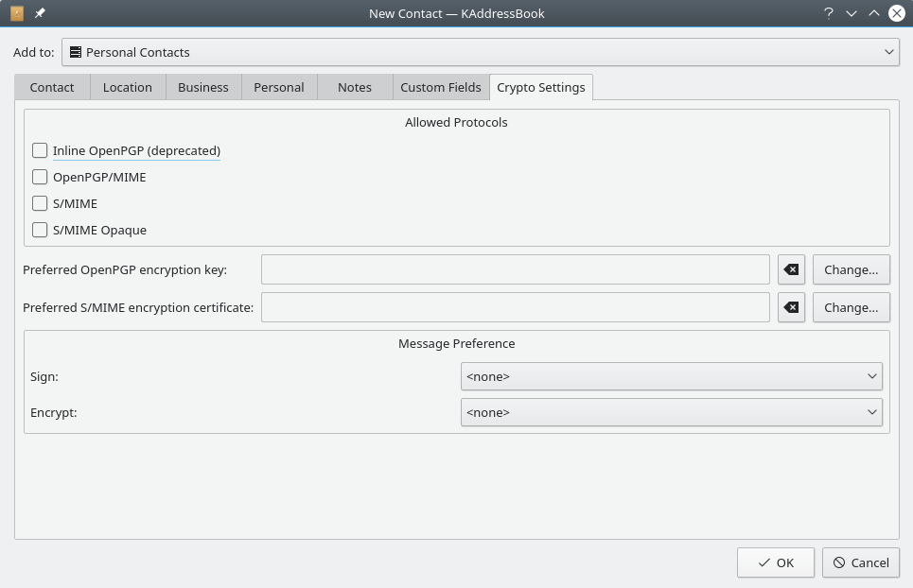
Task: Tick the S/MIME Opaque checkbox
Action: [x=40, y=230]
